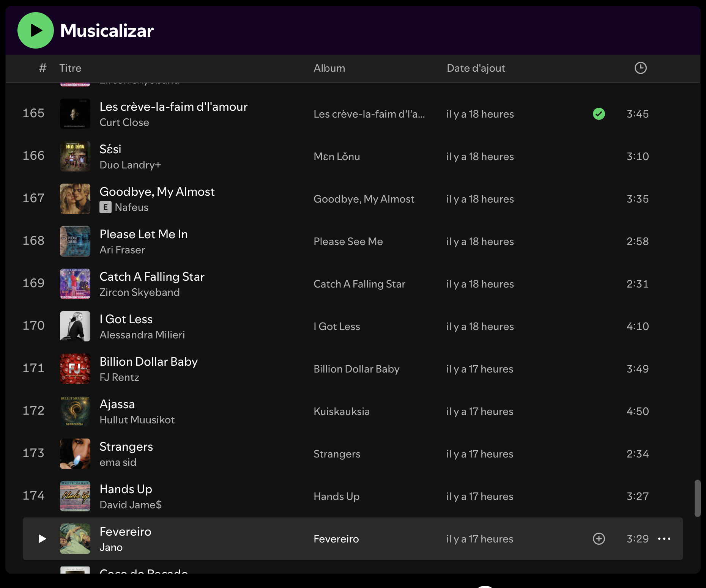The image size is (706, 588).
Task: Open Billion Dollar Baby cover thumbnail
Action: click(75, 369)
